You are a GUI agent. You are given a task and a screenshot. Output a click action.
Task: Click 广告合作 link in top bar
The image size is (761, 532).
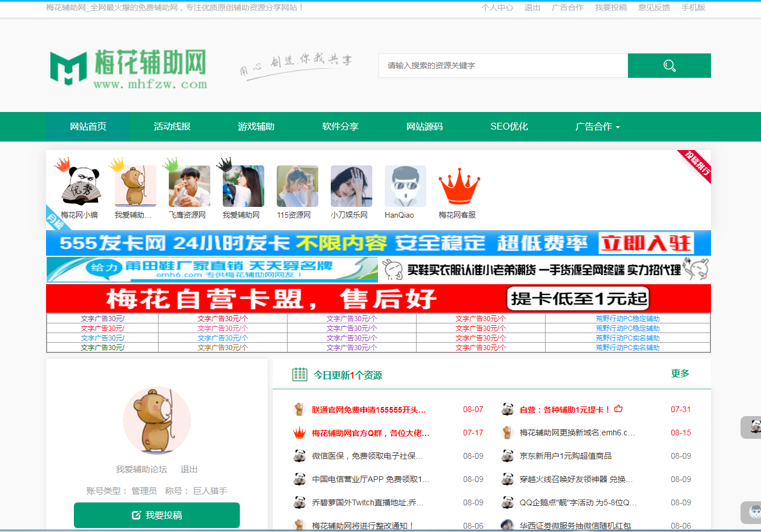coord(568,7)
